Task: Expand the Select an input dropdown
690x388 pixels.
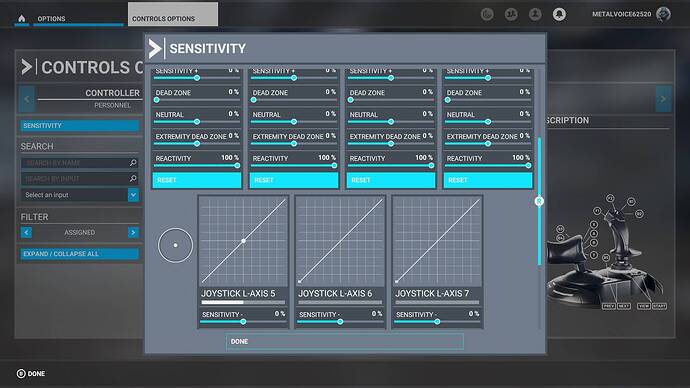Action: coord(133,194)
